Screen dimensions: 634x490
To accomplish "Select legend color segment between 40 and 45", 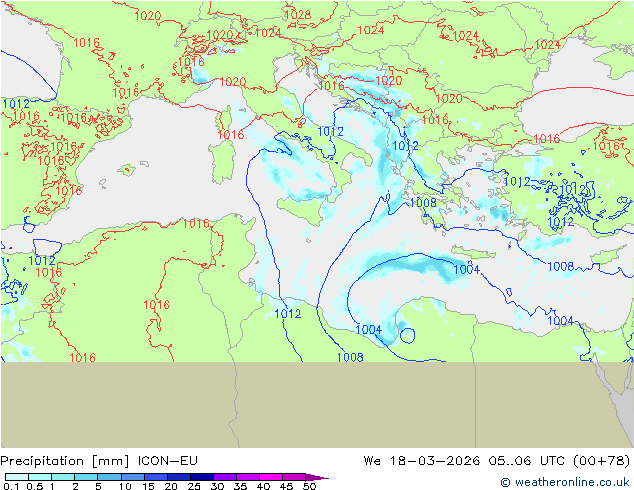I will (x=271, y=477).
